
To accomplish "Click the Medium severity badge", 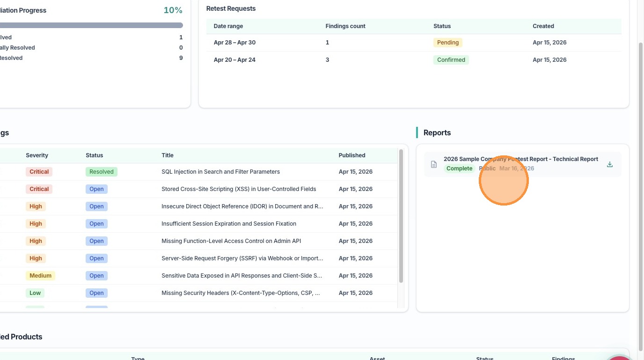I will click(x=40, y=276).
